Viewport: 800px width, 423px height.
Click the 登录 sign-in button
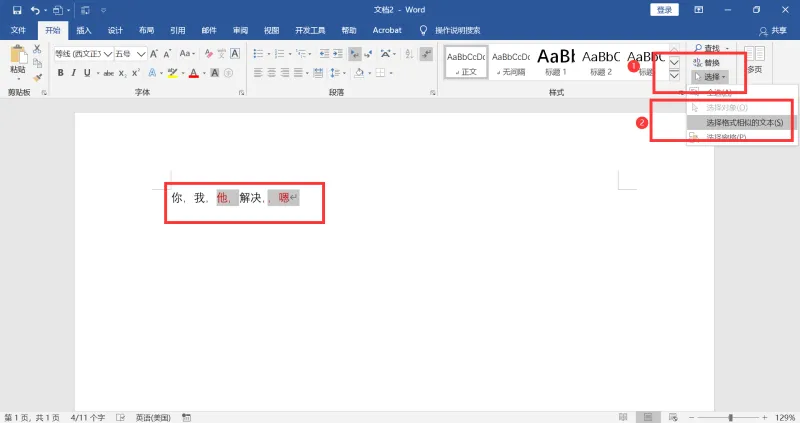point(664,10)
